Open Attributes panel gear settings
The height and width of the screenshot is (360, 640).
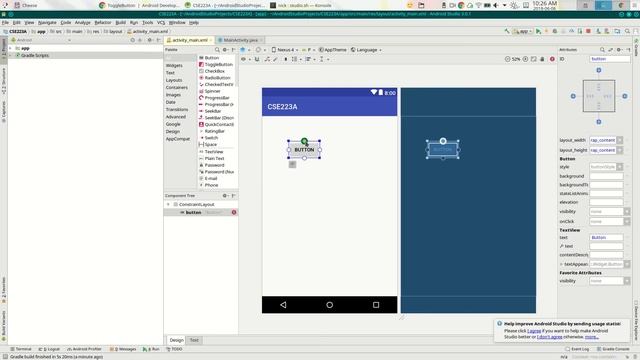coord(619,50)
